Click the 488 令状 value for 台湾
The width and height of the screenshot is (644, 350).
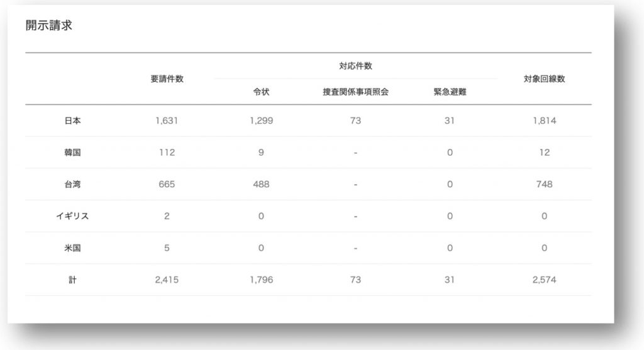pos(261,184)
